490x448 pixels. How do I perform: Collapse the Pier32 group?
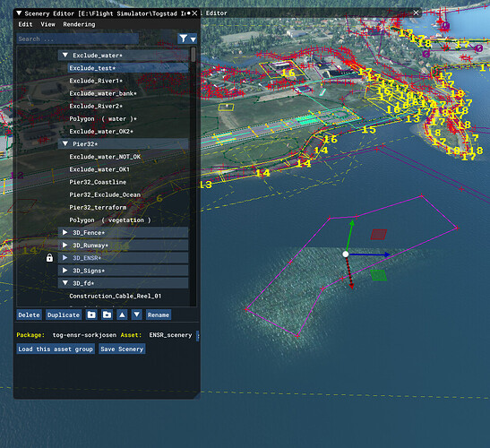[x=65, y=143]
